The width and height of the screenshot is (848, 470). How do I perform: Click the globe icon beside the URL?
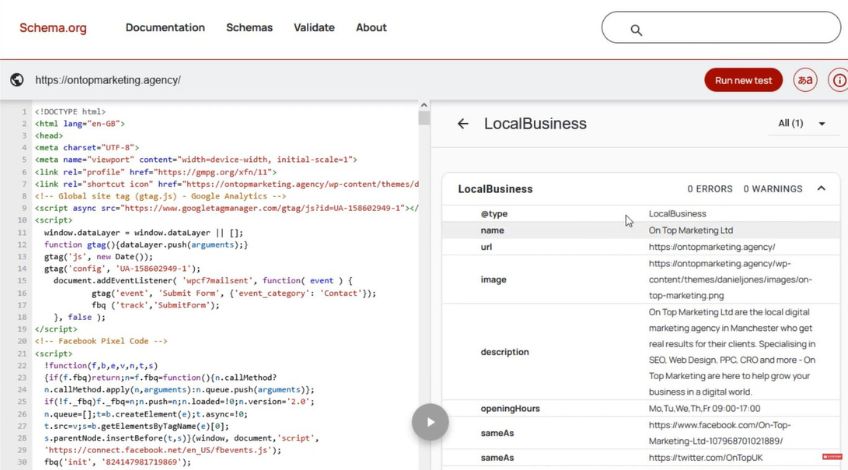point(17,80)
